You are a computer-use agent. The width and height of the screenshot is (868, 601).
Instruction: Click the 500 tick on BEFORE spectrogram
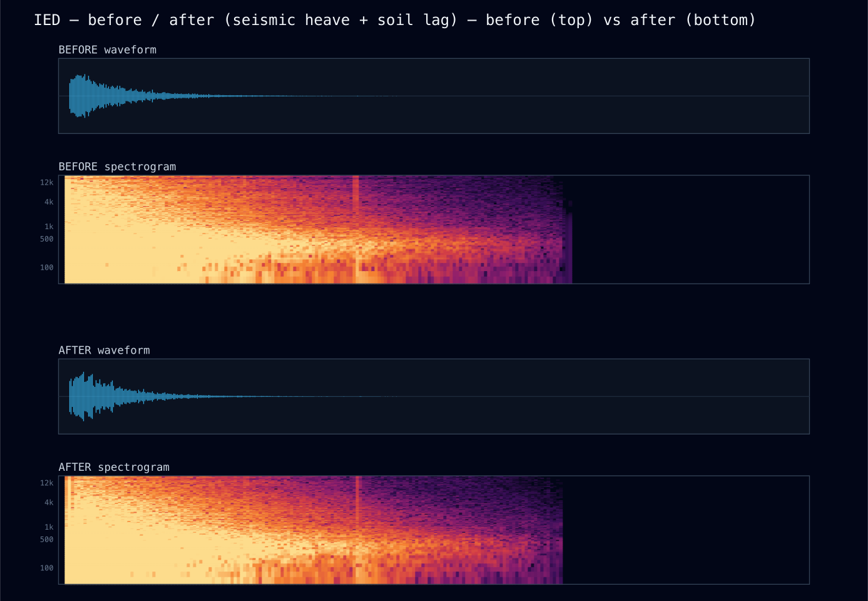[47, 239]
